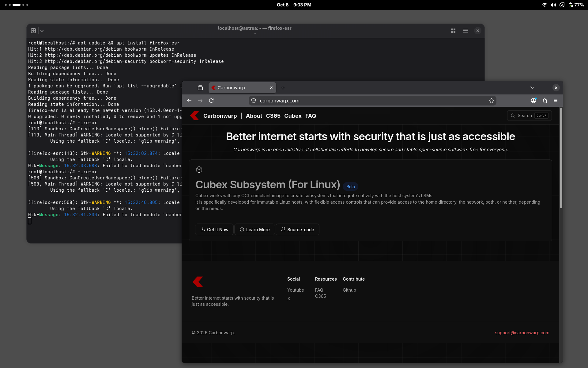Open the Github link under Contribute
The width and height of the screenshot is (588, 368).
point(349,290)
